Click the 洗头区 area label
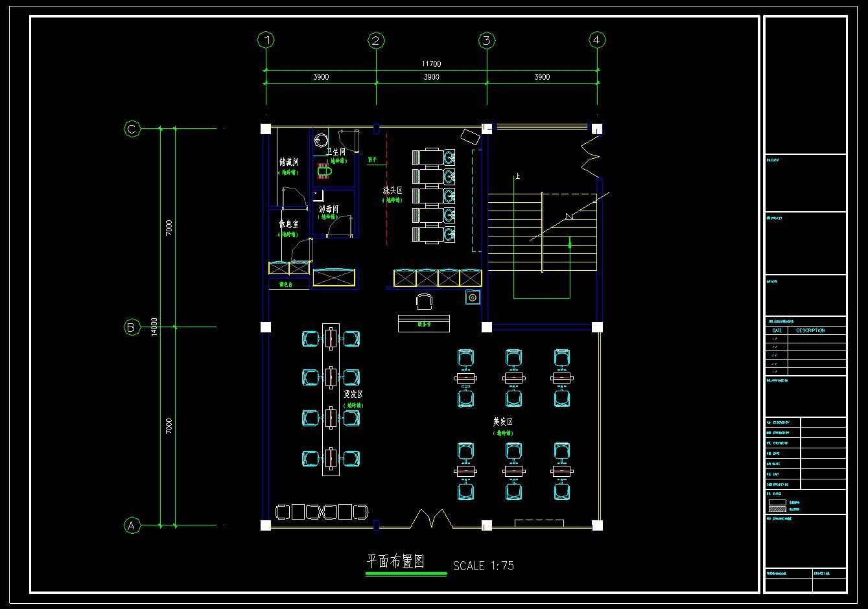Screen dimensions: 868x609 (392, 190)
